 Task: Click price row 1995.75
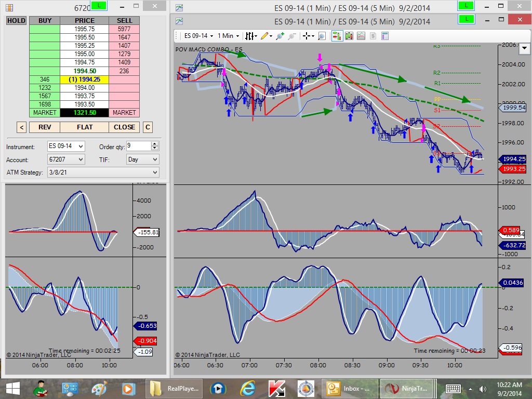coord(85,29)
